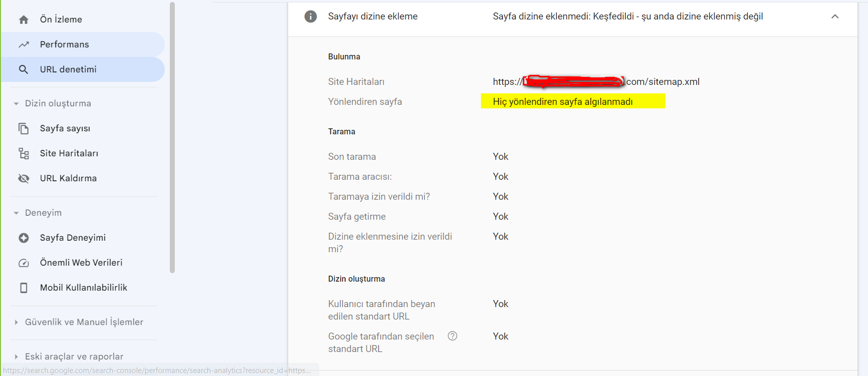The width and height of the screenshot is (868, 376).
Task: Collapse the Deneyim sidebar section
Action: tap(16, 213)
